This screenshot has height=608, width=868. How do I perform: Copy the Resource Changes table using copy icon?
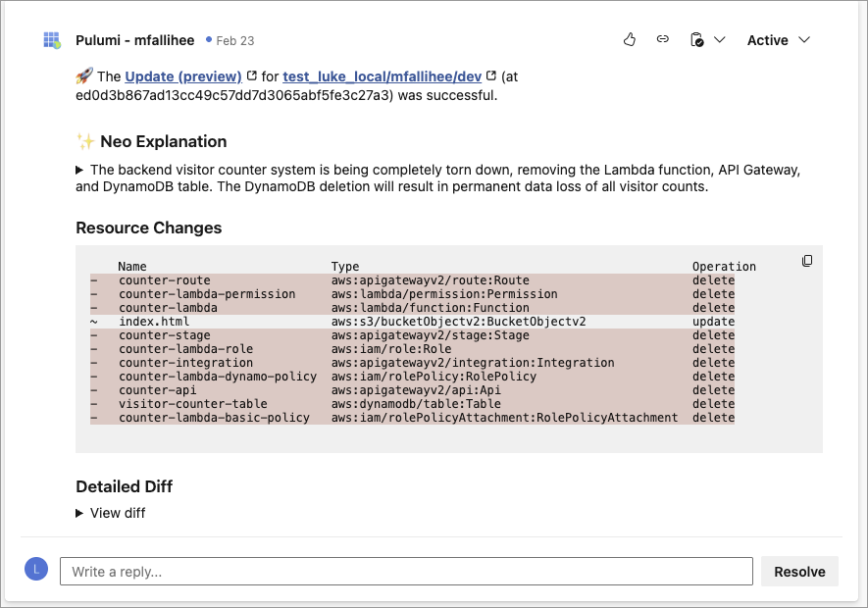point(806,261)
